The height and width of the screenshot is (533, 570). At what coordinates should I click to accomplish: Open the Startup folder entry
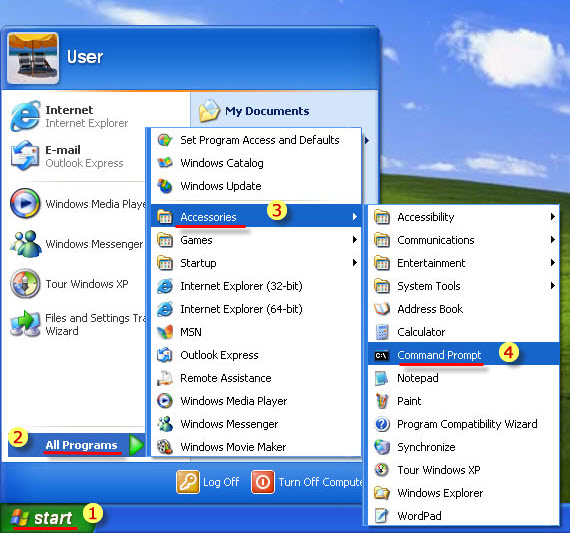(256, 263)
